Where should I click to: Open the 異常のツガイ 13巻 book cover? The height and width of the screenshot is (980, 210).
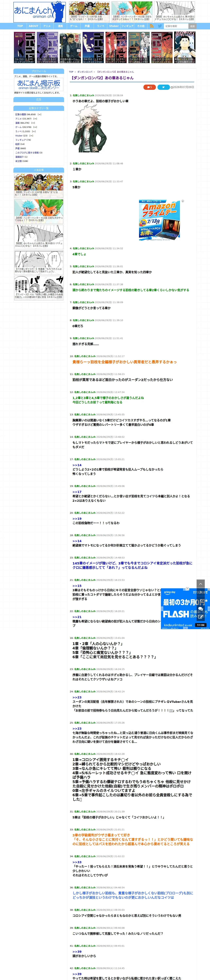[185, 48]
